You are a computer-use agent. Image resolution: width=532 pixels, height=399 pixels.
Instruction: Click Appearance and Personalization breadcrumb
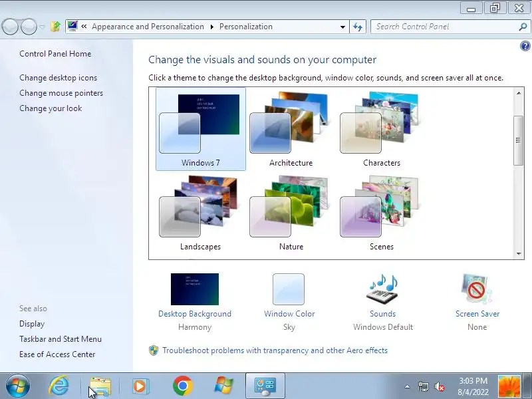(148, 27)
